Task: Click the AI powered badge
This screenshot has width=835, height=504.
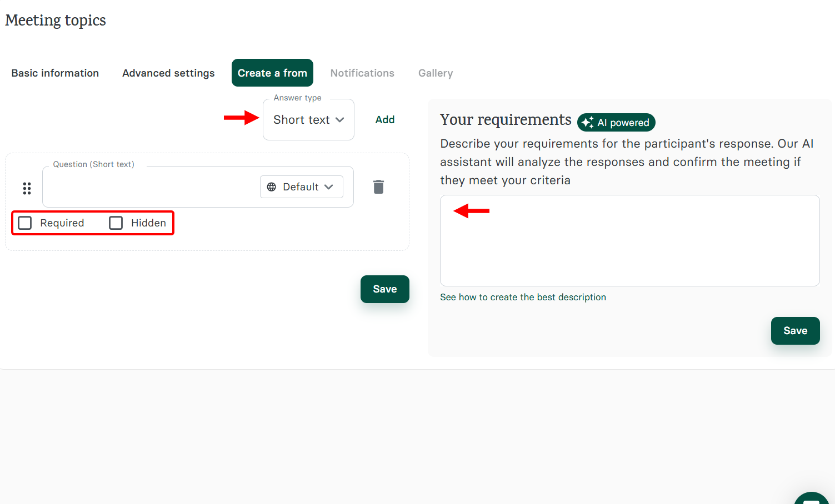Action: [616, 122]
